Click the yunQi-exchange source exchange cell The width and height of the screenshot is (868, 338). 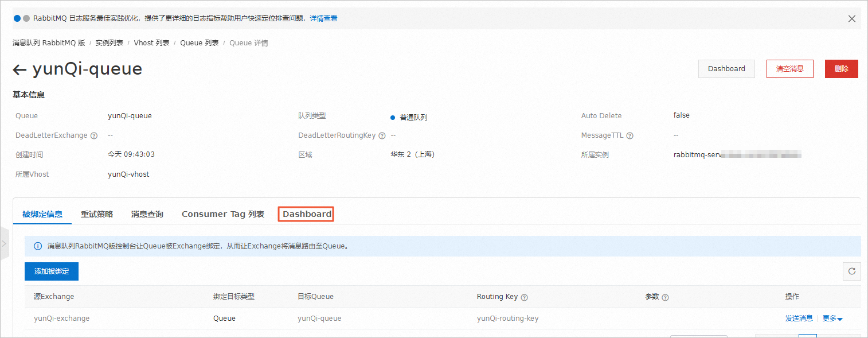[x=62, y=318]
